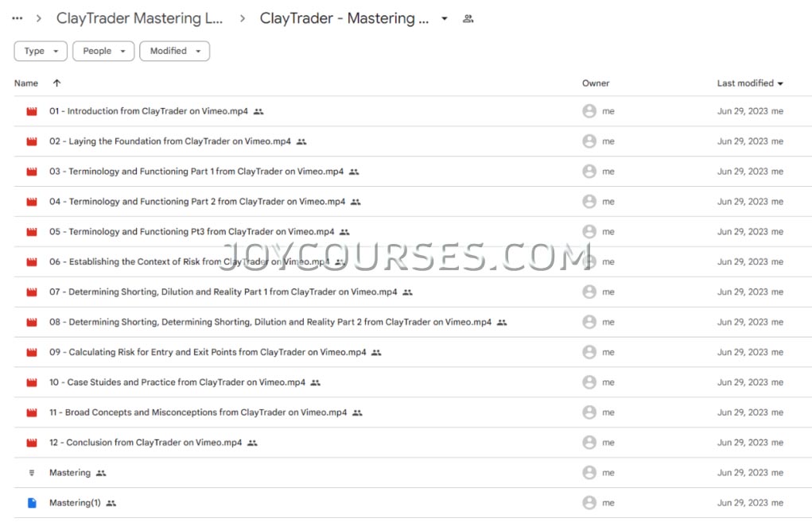This screenshot has width=812, height=530.
Task: Click video icon for 03 - Terminology Part 1
Action: pos(32,172)
